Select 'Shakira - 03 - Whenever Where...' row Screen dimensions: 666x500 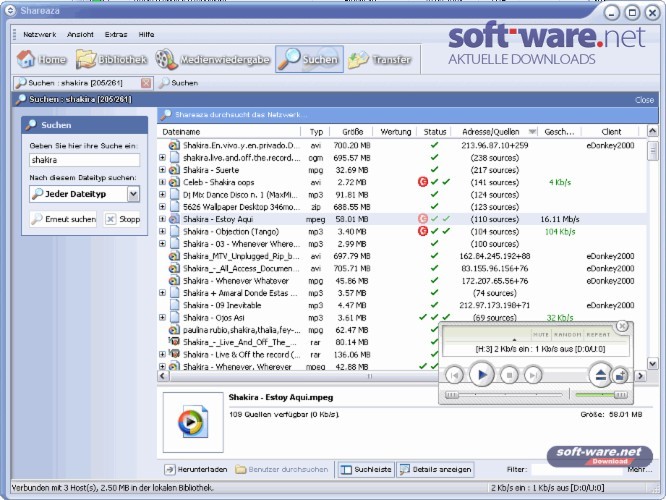[403, 244]
